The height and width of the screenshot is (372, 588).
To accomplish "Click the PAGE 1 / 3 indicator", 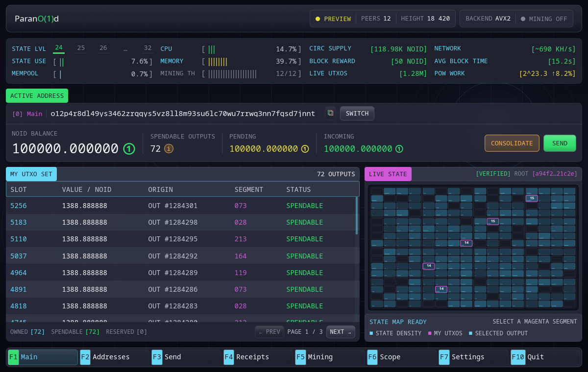I will pyautogui.click(x=305, y=331).
